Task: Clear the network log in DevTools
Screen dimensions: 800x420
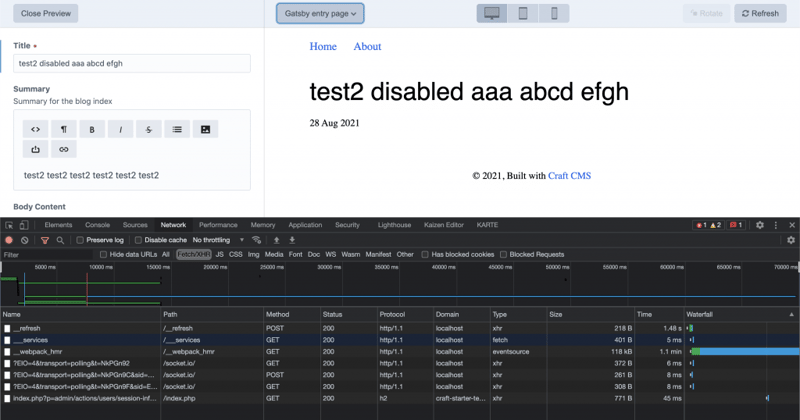Action: coord(25,240)
